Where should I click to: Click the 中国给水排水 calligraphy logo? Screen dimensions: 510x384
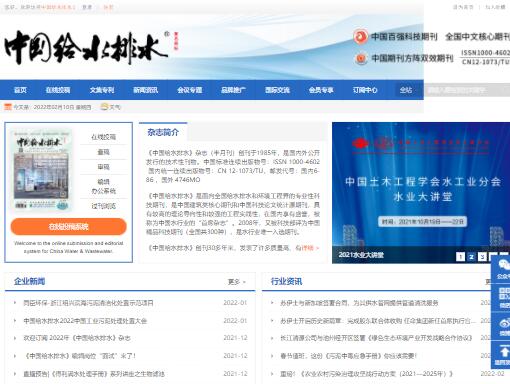tap(86, 47)
